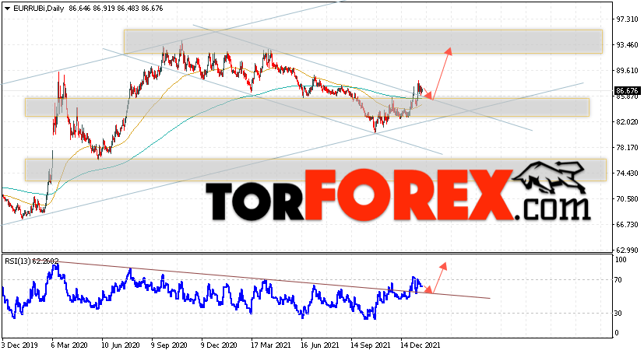644x354 pixels.
Task: Click the 82.020 price axis label
Action: pyautogui.click(x=627, y=122)
